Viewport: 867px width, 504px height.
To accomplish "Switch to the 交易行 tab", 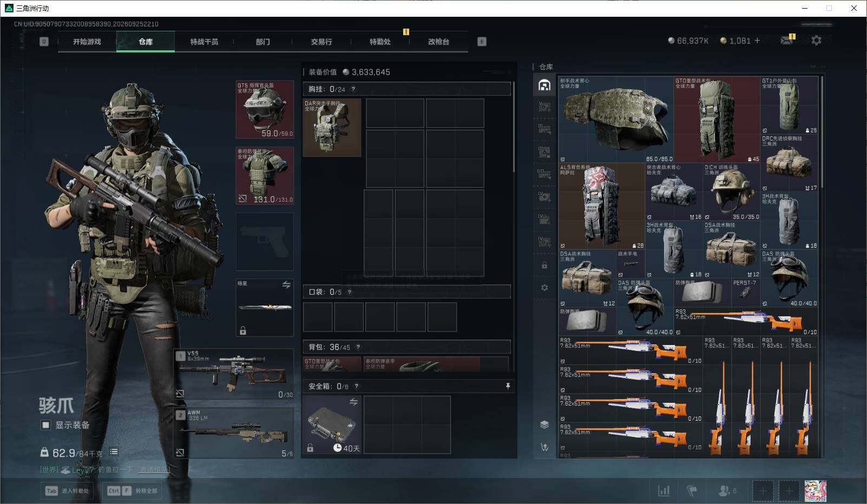I will pyautogui.click(x=321, y=42).
